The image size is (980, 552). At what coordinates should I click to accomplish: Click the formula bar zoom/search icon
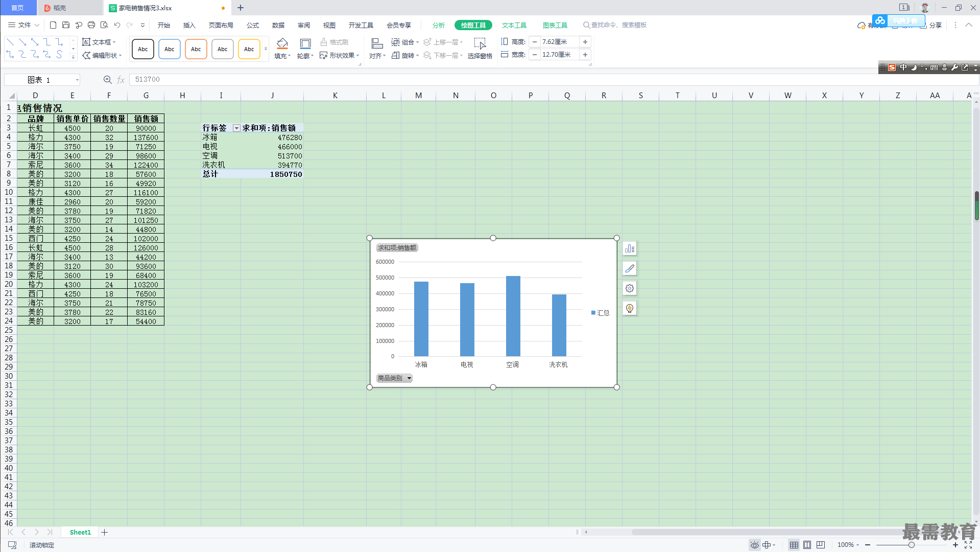[107, 80]
